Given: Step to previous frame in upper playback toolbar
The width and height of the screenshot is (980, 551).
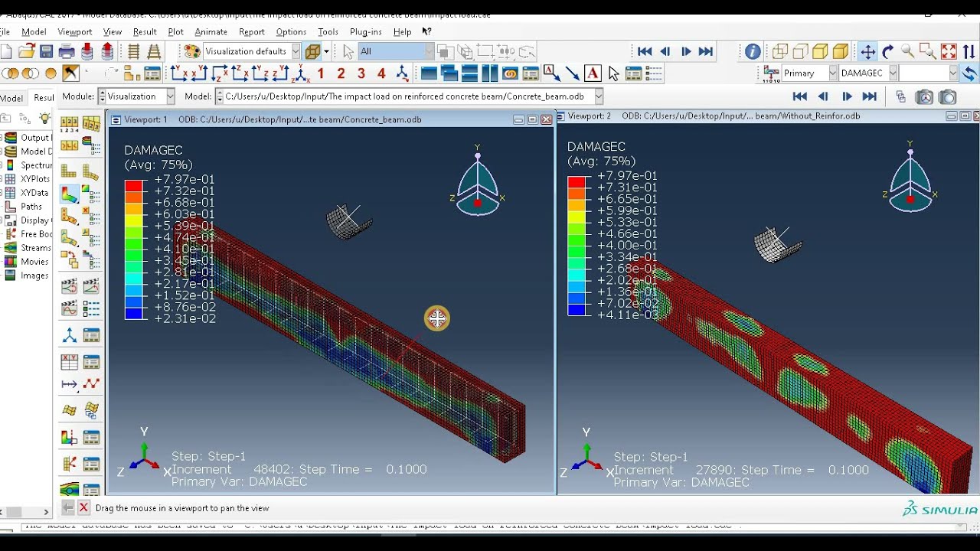Looking at the screenshot, I should point(665,51).
